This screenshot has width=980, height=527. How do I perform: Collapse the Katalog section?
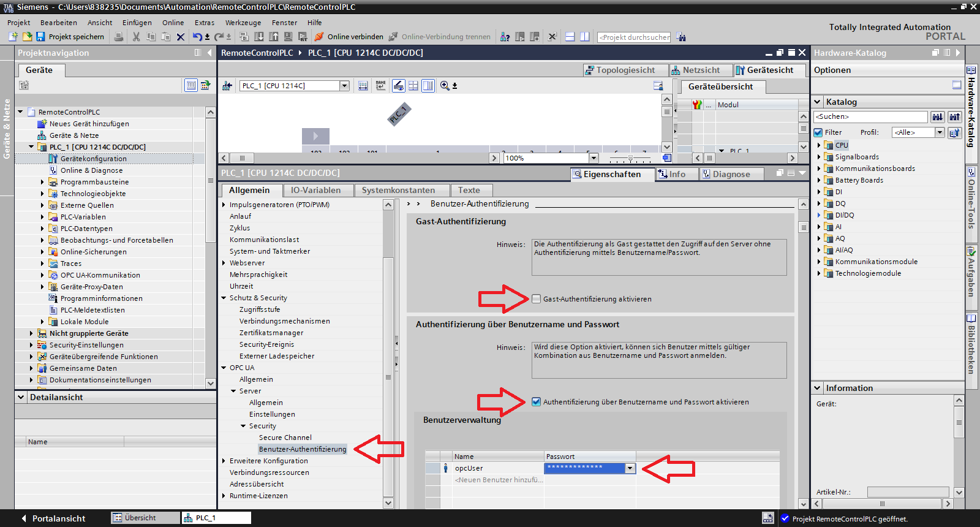pos(817,102)
